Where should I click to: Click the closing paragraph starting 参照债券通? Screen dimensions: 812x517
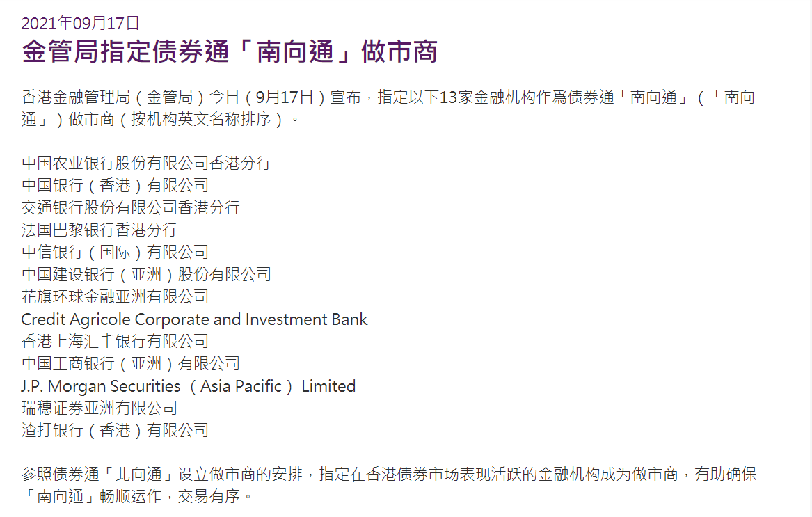point(388,475)
